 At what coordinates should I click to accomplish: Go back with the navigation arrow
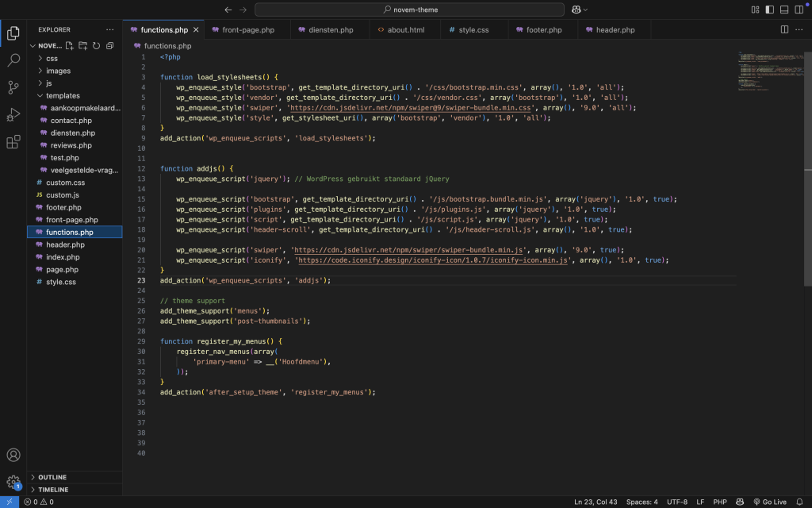coord(228,10)
